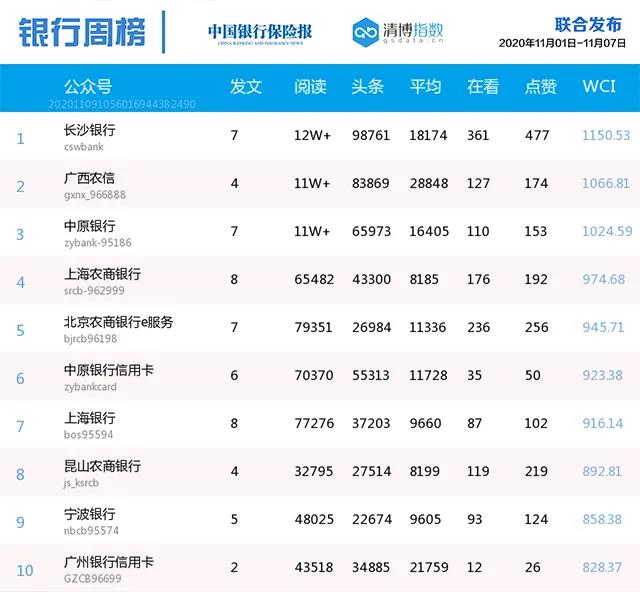Click the 头条 column header

click(x=368, y=87)
